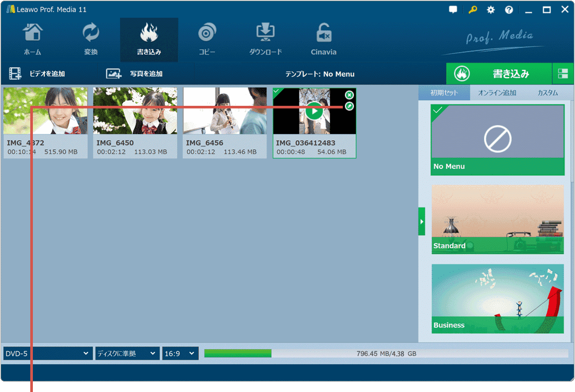Switch to the 変換 (Convert) module

[x=91, y=40]
